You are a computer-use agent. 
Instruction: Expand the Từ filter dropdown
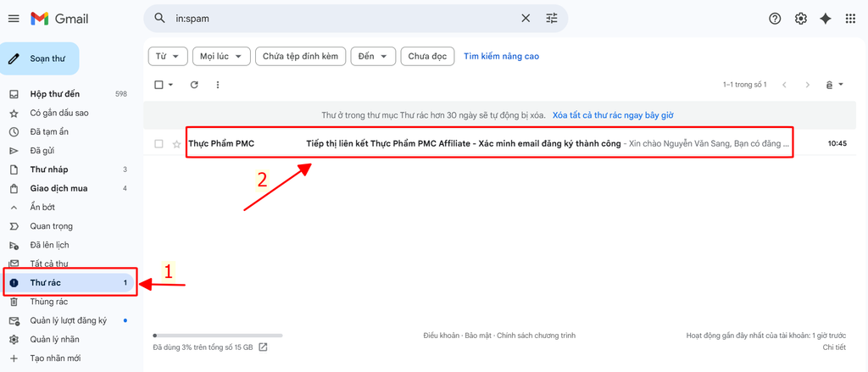167,56
